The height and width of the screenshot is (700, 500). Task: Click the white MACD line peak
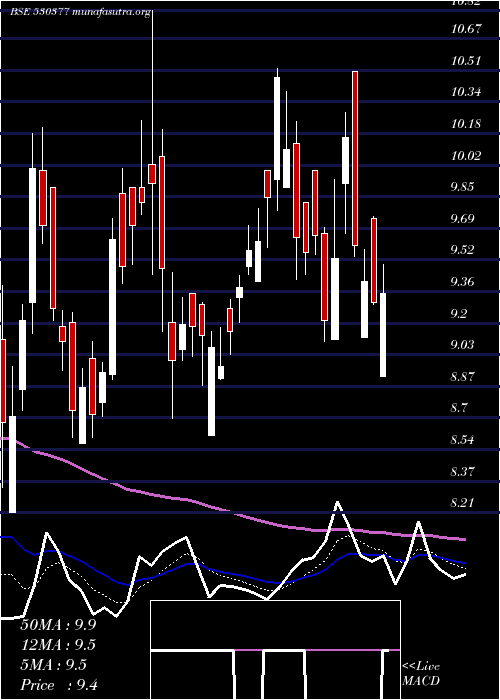(338, 503)
